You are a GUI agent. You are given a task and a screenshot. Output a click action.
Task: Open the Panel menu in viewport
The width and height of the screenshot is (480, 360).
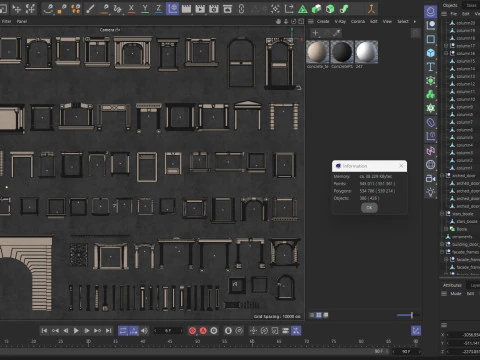click(x=22, y=21)
